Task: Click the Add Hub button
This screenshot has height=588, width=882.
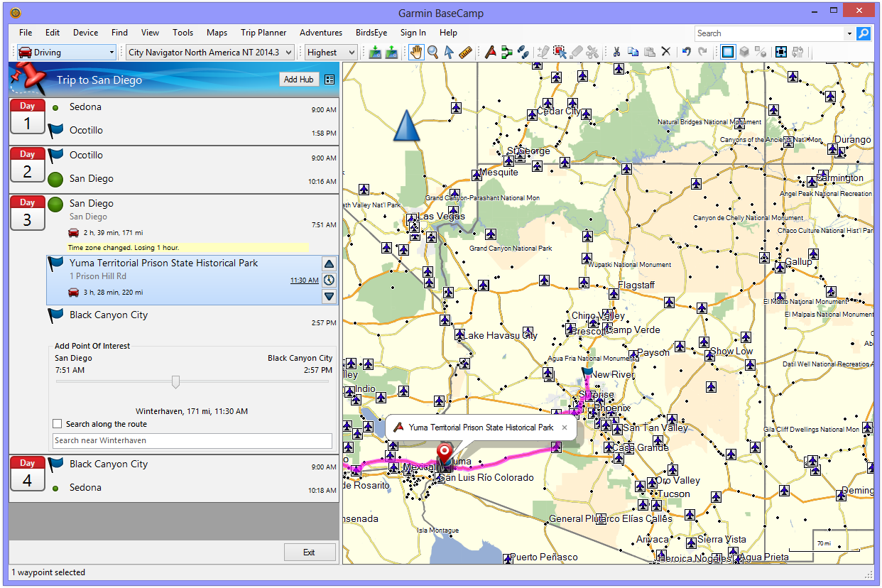Action: [298, 80]
